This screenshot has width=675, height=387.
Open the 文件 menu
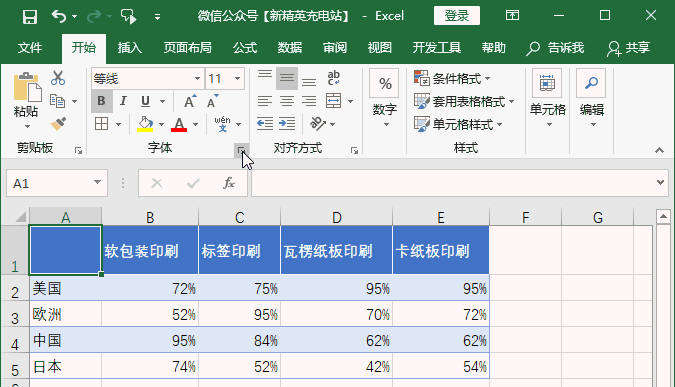coord(30,47)
